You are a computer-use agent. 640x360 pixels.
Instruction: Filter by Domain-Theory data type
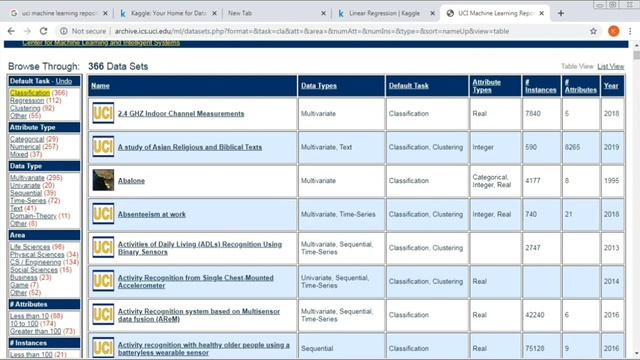pyautogui.click(x=33, y=216)
